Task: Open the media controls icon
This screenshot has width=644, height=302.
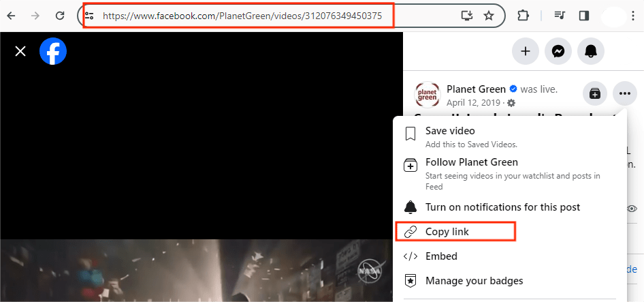Action: point(560,16)
